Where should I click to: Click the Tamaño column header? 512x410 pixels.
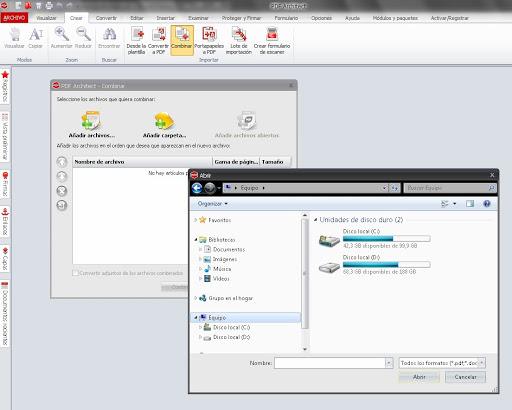(x=275, y=162)
